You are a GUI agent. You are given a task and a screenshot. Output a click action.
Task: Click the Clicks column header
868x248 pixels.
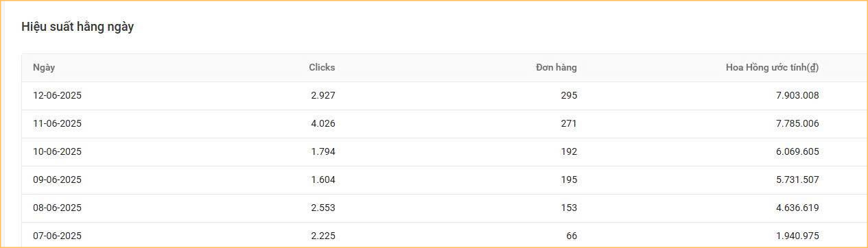point(322,67)
